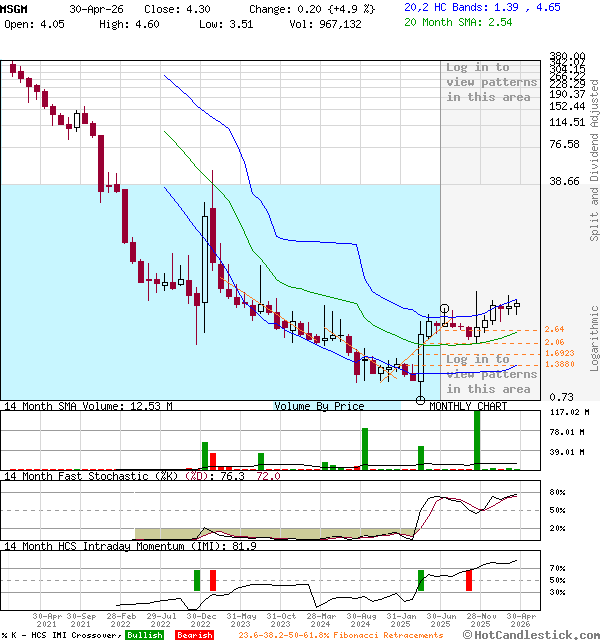Click the MONTHLY CHART label
Viewport: 600px width, 640px height.
point(468,406)
